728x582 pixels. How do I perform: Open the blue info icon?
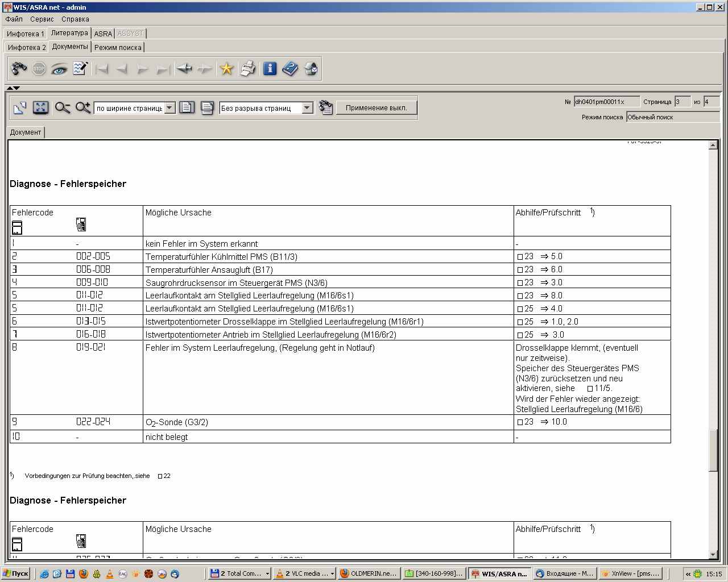(270, 69)
